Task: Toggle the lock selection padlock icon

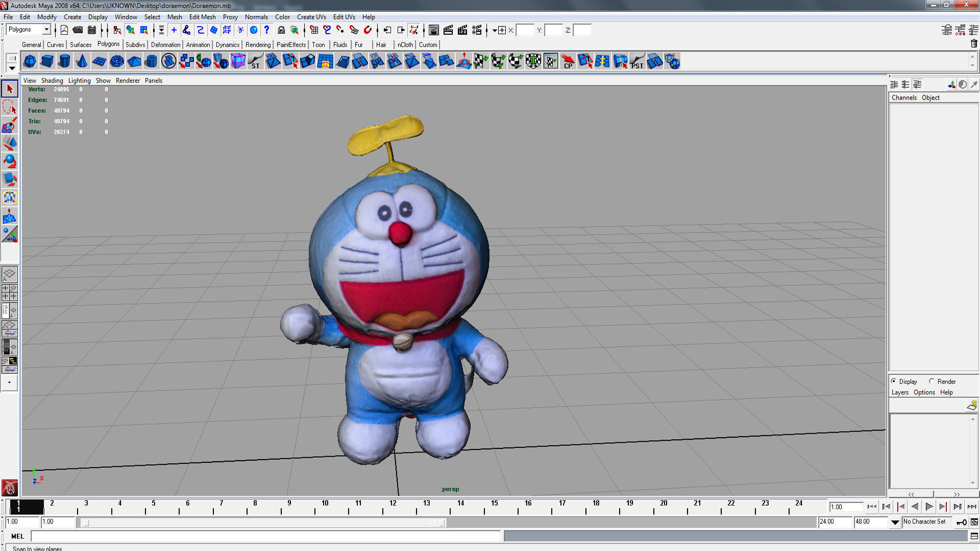Action: point(281,30)
